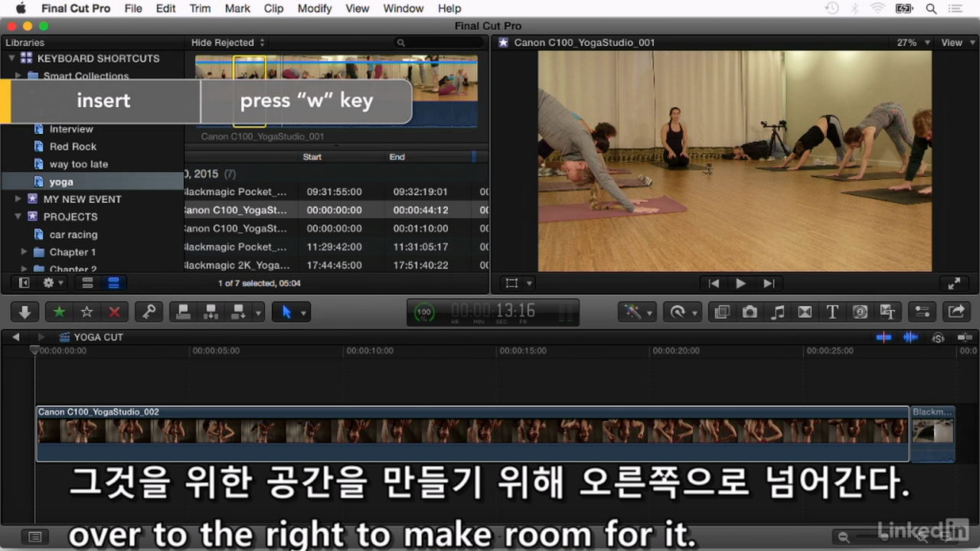Open the Edit menu
980x551 pixels.
tap(165, 8)
